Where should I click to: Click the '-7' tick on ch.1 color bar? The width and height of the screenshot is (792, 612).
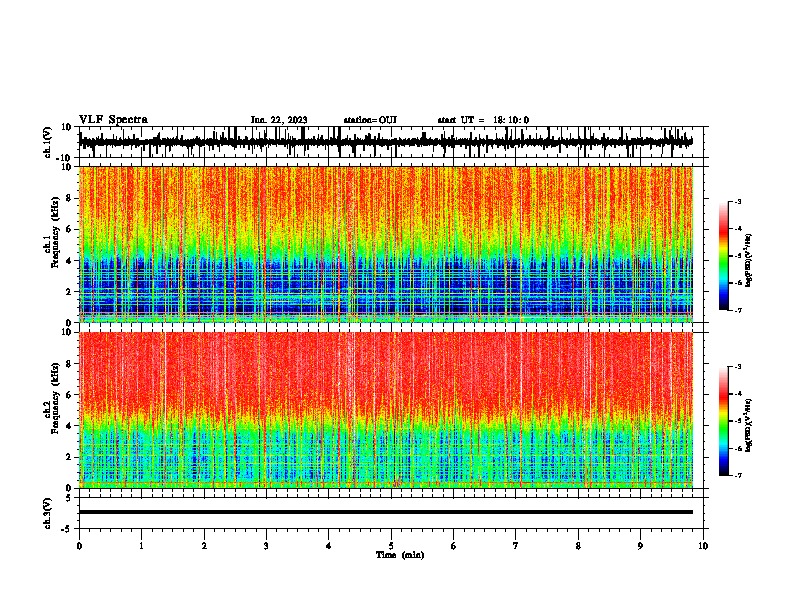click(738, 310)
